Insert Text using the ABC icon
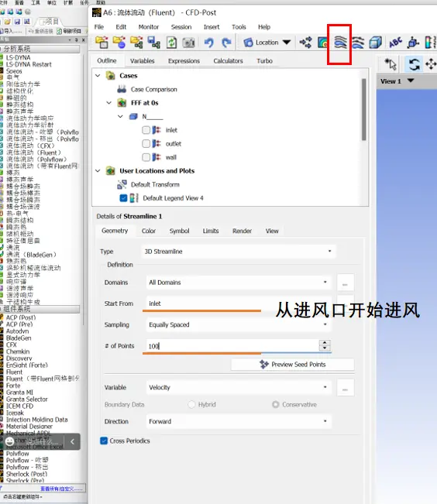 pyautogui.click(x=395, y=43)
